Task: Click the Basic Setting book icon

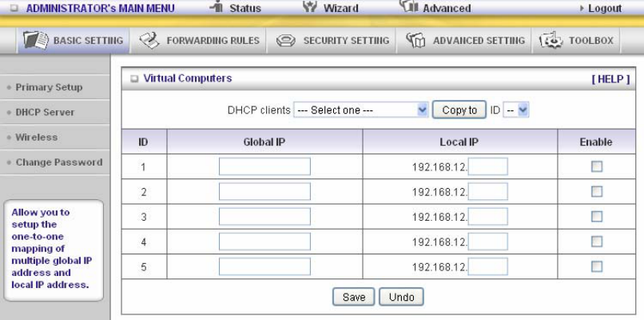Action: pyautogui.click(x=36, y=40)
